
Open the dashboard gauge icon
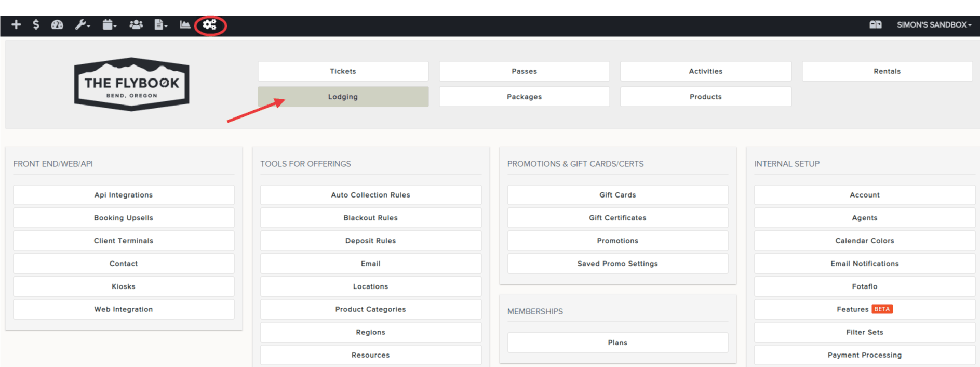click(x=57, y=24)
